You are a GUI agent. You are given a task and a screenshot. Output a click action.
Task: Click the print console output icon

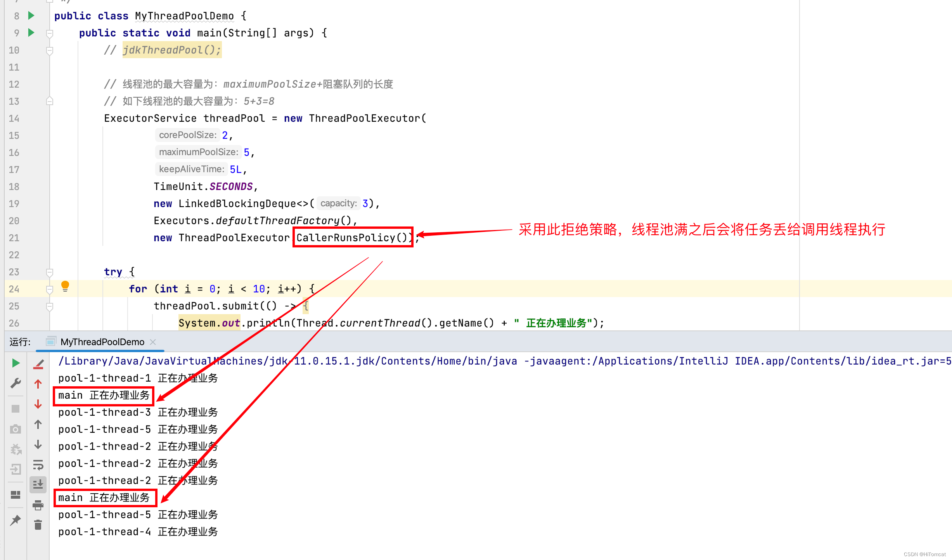[x=38, y=505]
